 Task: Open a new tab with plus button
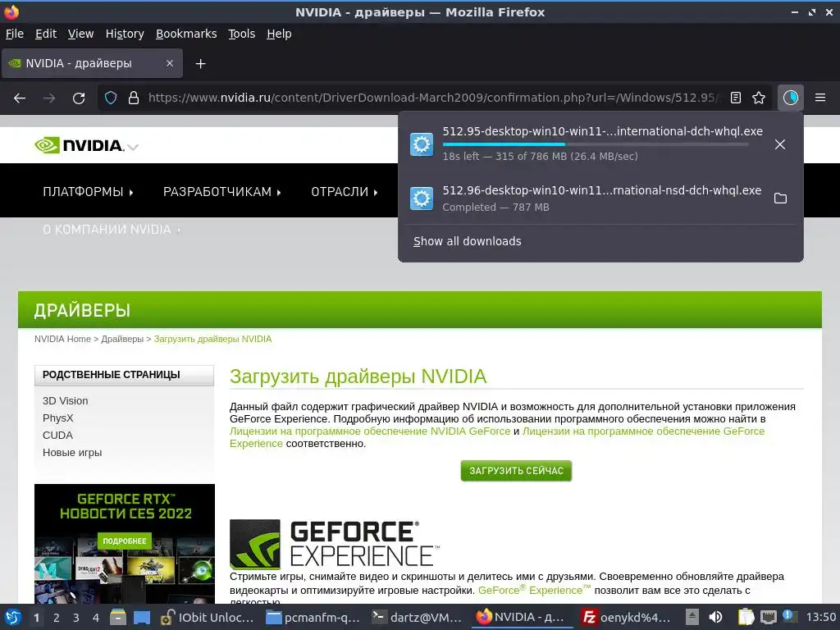click(200, 64)
